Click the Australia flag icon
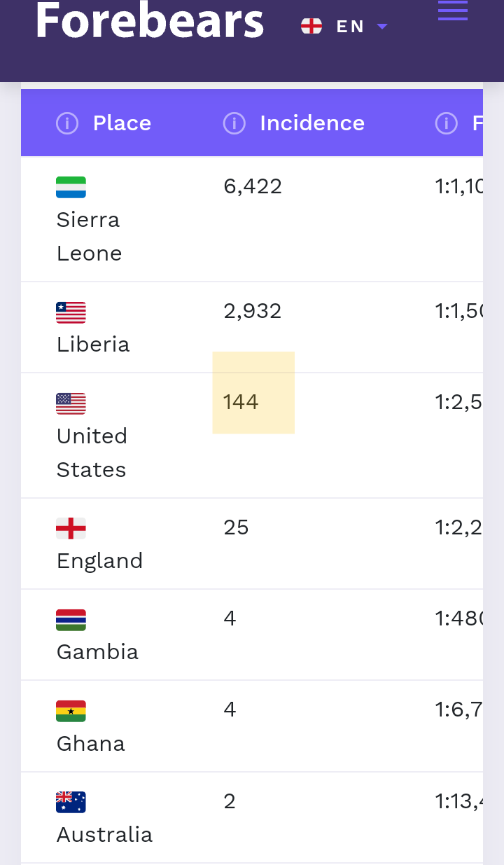This screenshot has width=504, height=865. 71,802
